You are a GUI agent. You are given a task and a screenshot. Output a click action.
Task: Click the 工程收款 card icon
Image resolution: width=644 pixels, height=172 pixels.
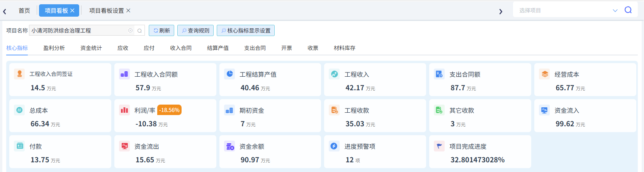(334, 110)
